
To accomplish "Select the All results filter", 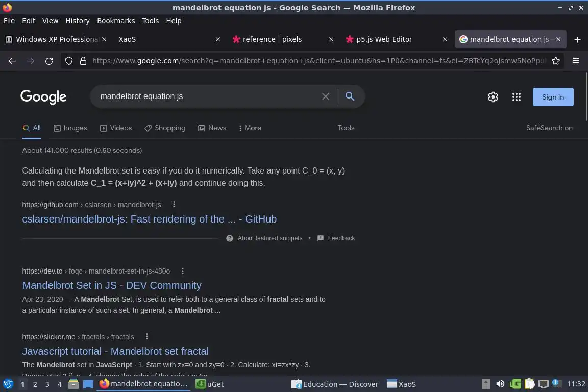I will [x=32, y=128].
